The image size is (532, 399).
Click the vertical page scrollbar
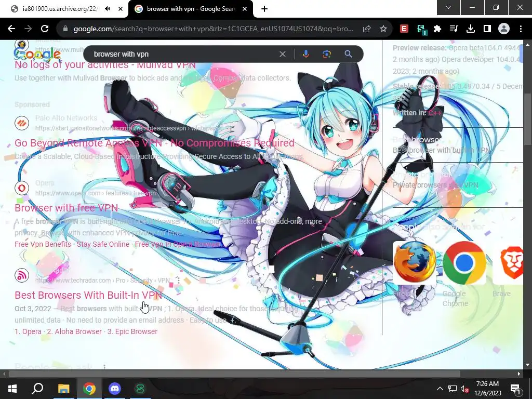click(x=527, y=119)
